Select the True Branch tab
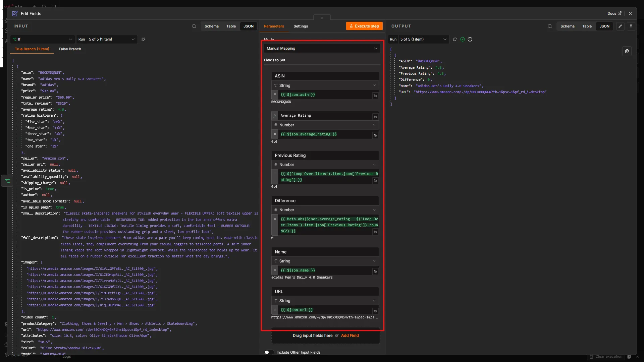The width and height of the screenshot is (644, 362). (x=32, y=49)
